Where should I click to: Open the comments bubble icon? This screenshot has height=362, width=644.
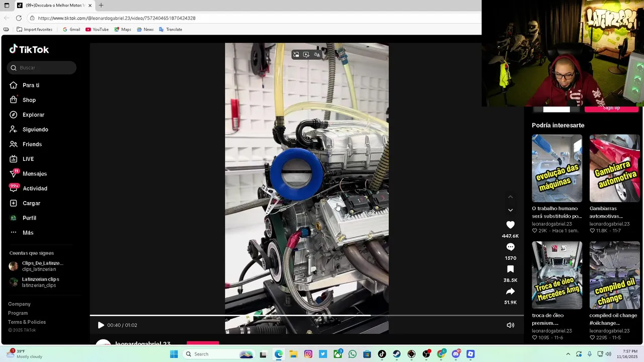pos(510,247)
